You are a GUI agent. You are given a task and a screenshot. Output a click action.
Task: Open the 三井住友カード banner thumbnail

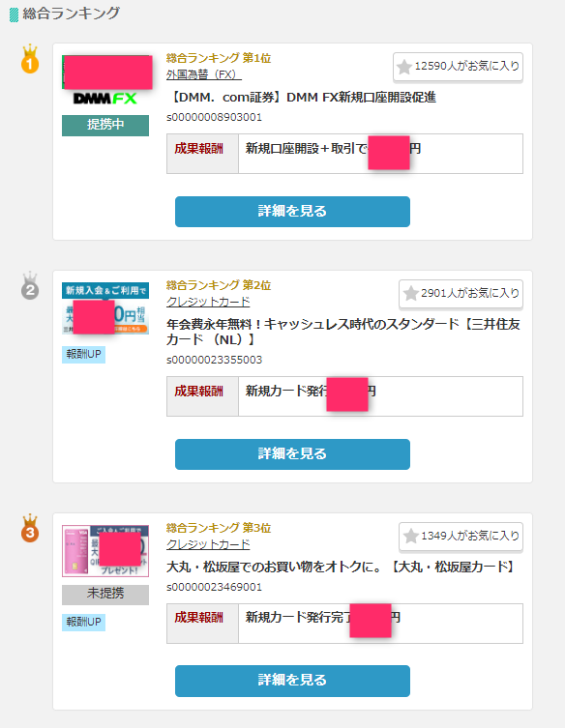[105, 308]
